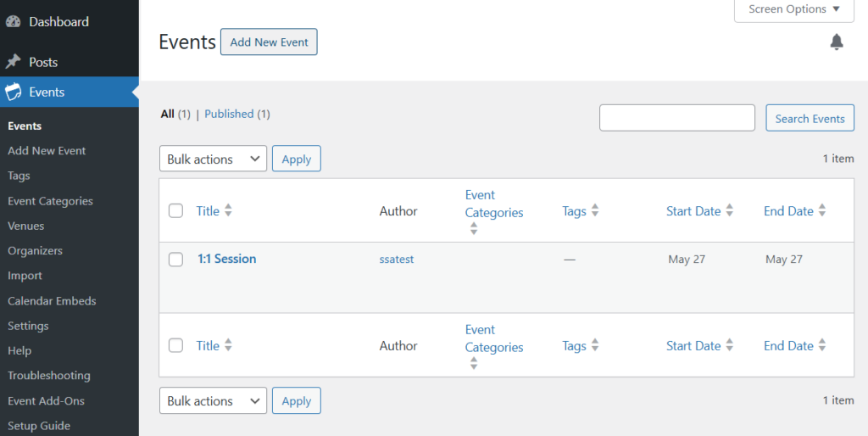Click the Search Events button
868x436 pixels.
coord(810,118)
